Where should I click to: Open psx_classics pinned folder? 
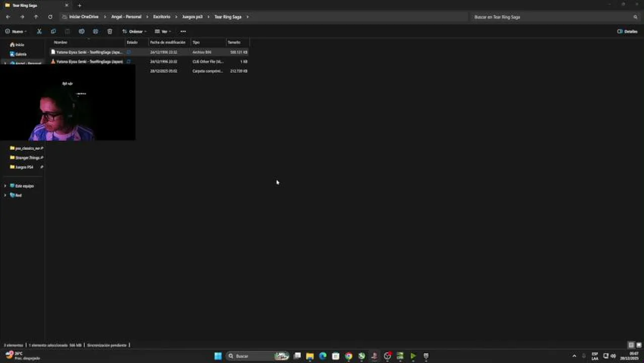coord(27,148)
